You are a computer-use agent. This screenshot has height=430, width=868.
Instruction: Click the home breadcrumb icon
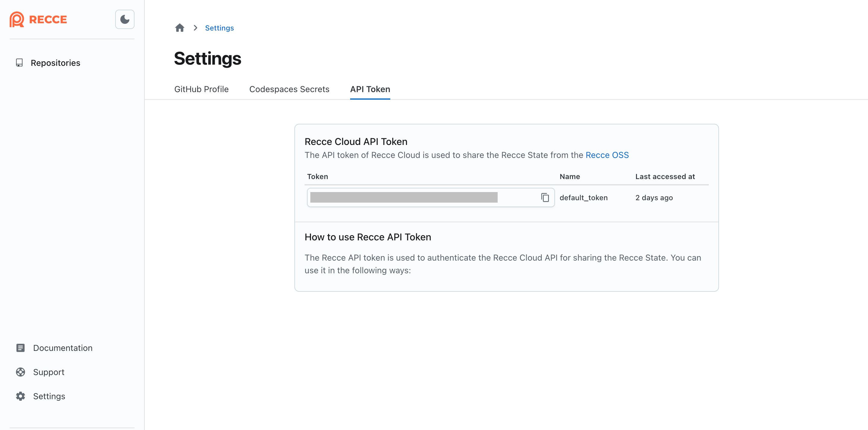[179, 28]
